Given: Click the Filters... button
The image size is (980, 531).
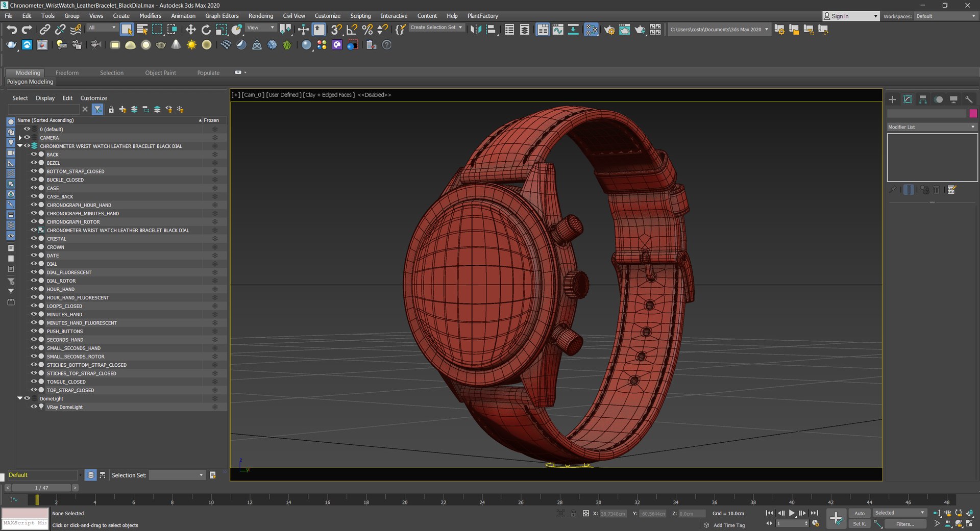Looking at the screenshot, I should (905, 524).
